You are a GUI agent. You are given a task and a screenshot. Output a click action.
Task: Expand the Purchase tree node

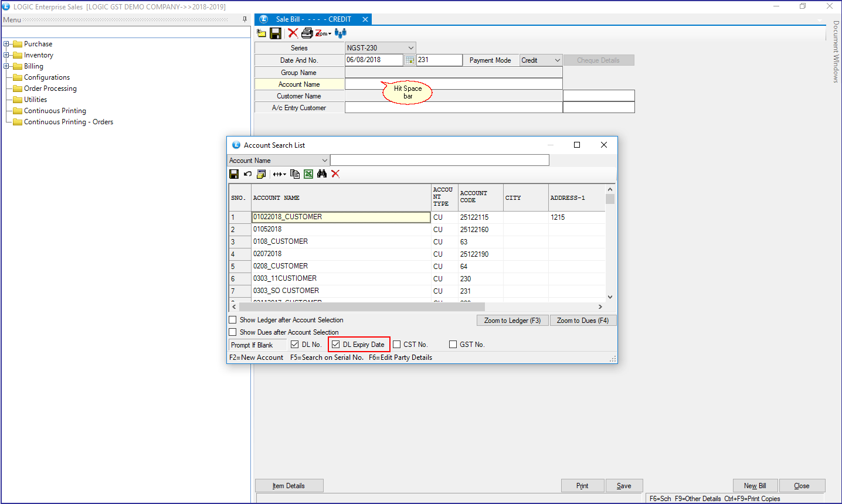coord(6,44)
